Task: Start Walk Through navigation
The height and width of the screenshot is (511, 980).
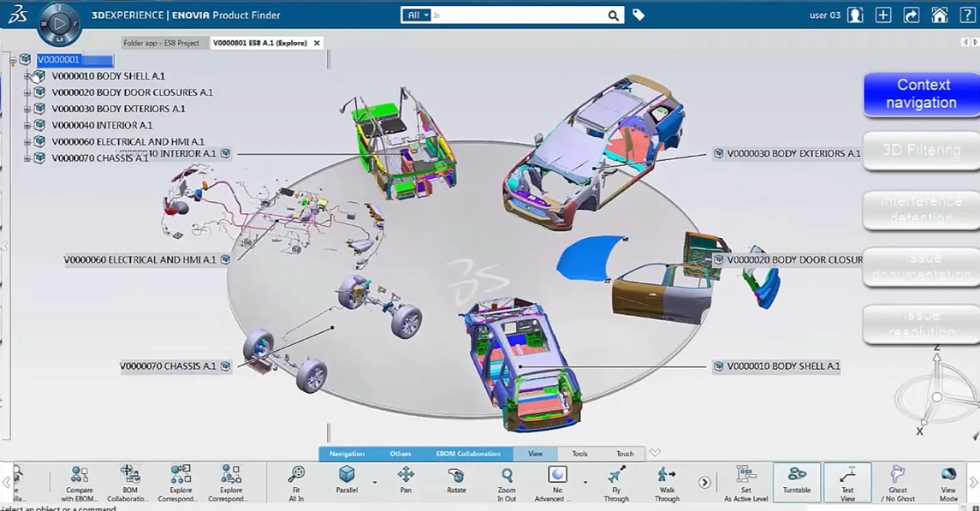Action: click(x=667, y=483)
